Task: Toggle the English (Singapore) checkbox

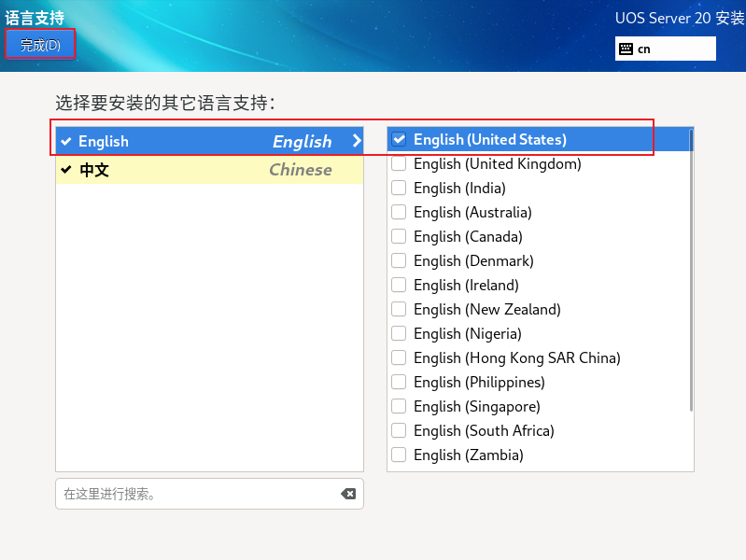Action: point(399,407)
